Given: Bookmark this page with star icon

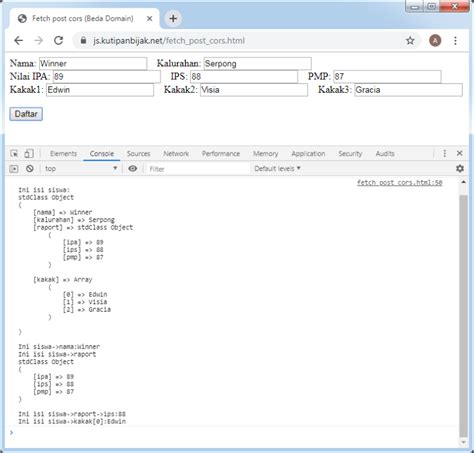Looking at the screenshot, I should [410, 41].
